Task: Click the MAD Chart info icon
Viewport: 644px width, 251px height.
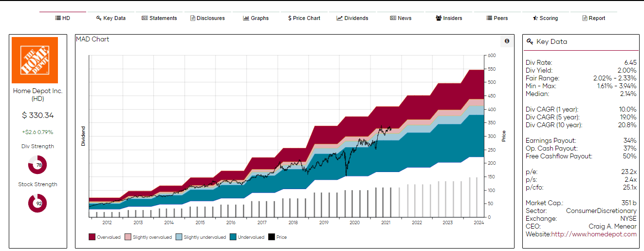Action: tap(507, 41)
